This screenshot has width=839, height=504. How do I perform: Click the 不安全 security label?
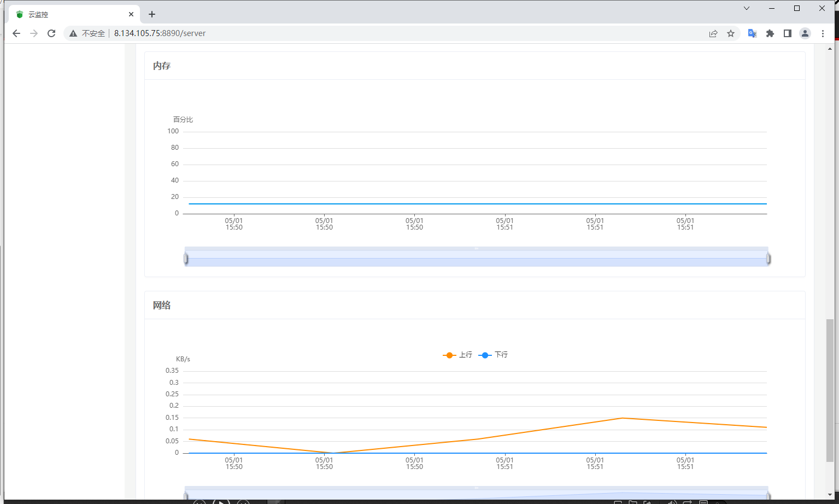click(93, 33)
